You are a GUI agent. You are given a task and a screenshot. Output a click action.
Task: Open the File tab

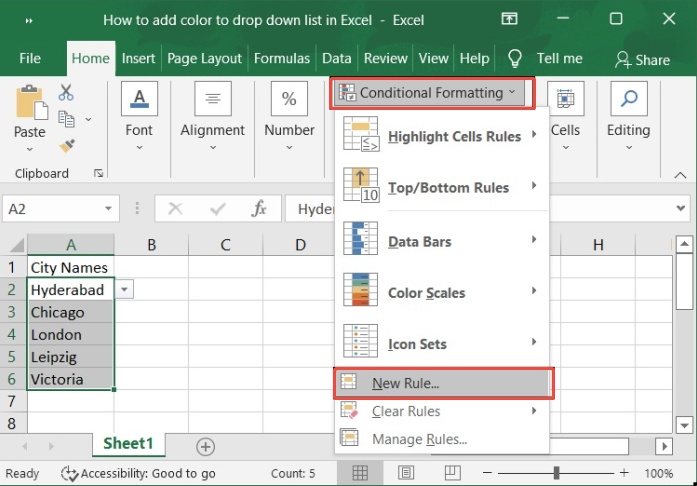pos(30,59)
